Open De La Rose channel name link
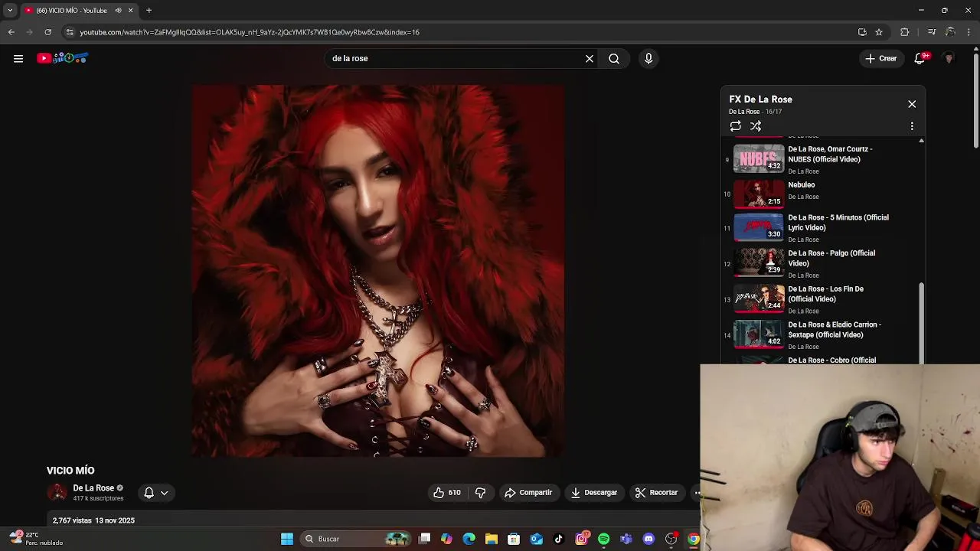The height and width of the screenshot is (551, 980). [93, 488]
